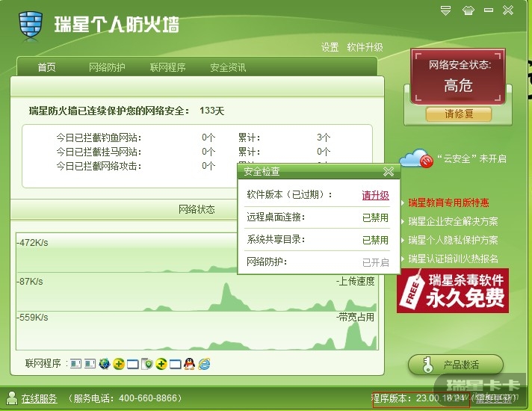Click the 服务电话 400-660-8866 text
Image resolution: width=532 pixels, height=411 pixels.
click(126, 398)
